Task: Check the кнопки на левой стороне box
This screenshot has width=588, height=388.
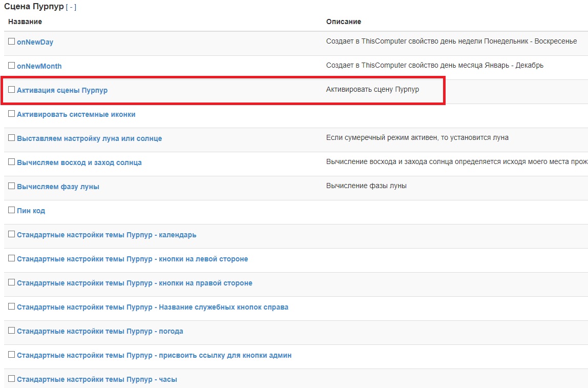Action: tap(12, 258)
